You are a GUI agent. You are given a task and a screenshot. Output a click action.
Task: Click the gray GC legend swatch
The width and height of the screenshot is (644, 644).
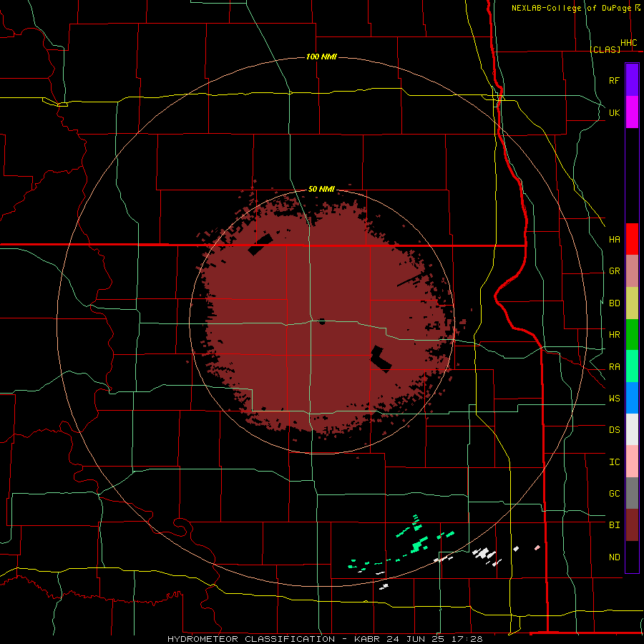(x=632, y=493)
